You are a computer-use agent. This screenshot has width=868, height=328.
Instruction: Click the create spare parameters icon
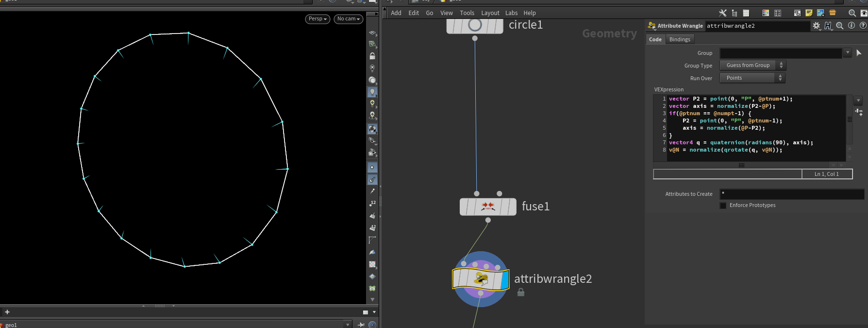tap(858, 112)
